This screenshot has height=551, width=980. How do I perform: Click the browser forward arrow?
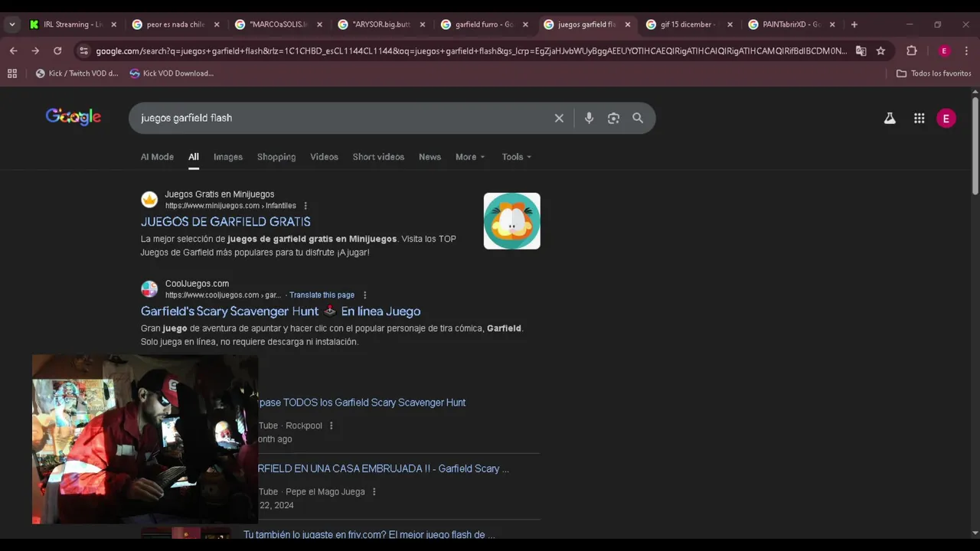click(x=35, y=51)
